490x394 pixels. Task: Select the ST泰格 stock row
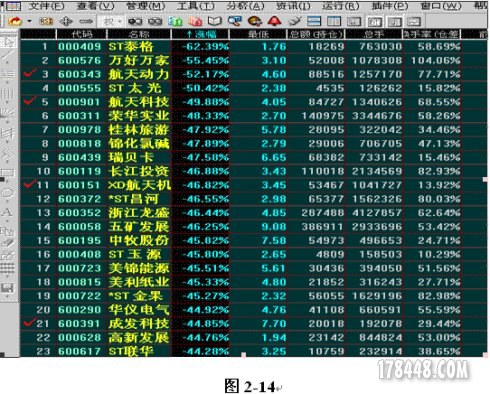coord(253,46)
